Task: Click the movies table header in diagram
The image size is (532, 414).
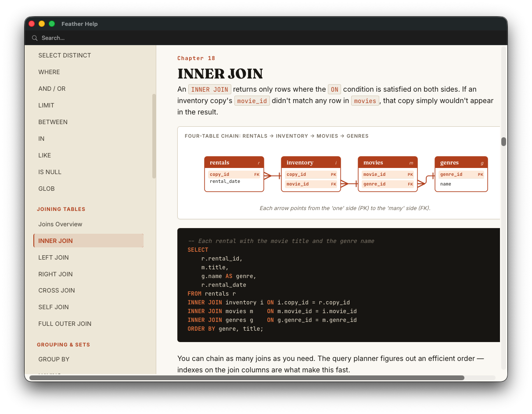Action: tap(388, 163)
